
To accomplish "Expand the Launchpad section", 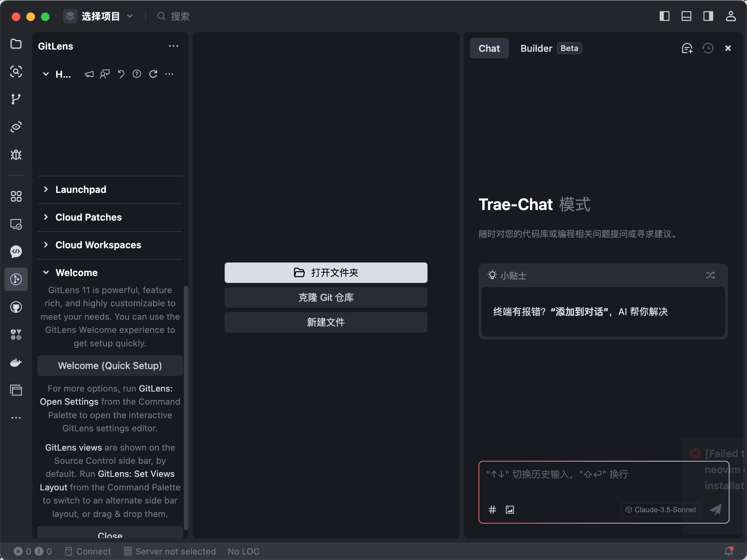I will (x=81, y=190).
